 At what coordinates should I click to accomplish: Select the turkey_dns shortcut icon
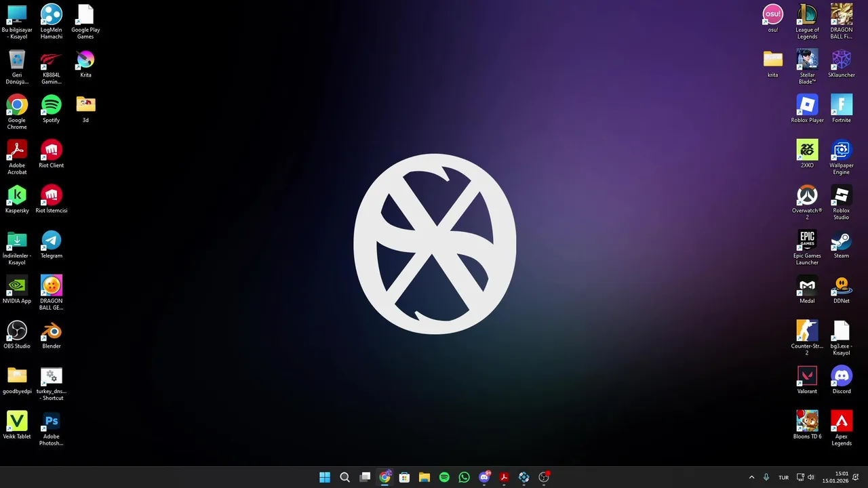[52, 384]
